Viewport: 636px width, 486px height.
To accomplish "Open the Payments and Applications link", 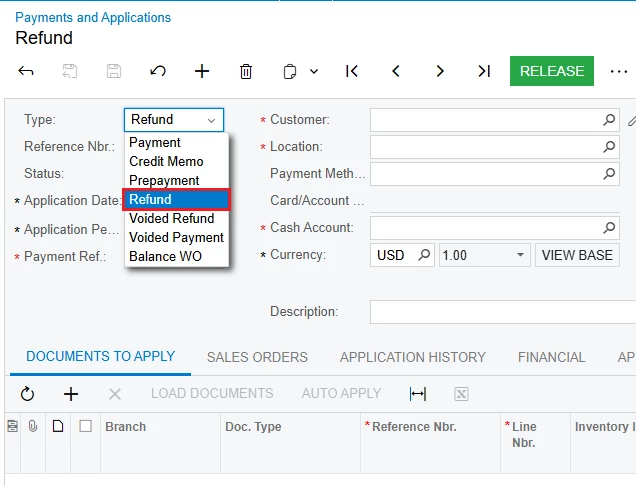I will (93, 17).
